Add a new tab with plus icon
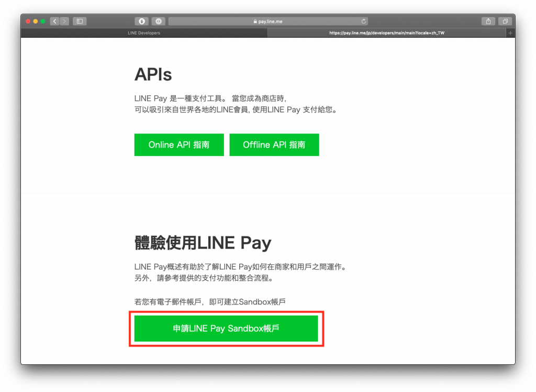Image resolution: width=536 pixels, height=392 pixels. [x=510, y=33]
